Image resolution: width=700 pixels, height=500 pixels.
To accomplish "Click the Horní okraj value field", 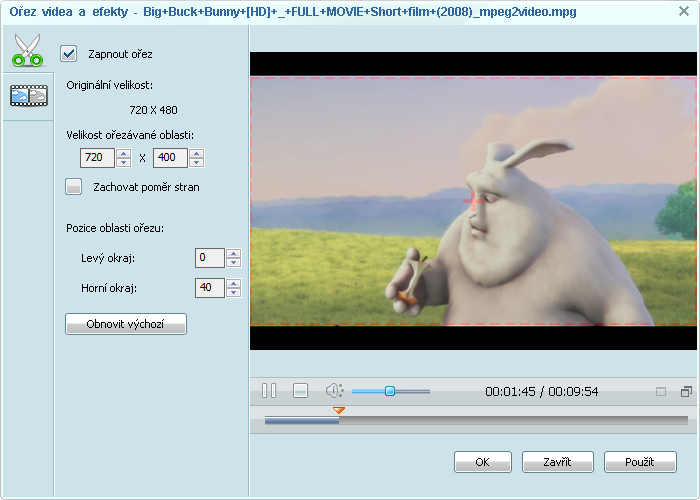I will (x=210, y=288).
